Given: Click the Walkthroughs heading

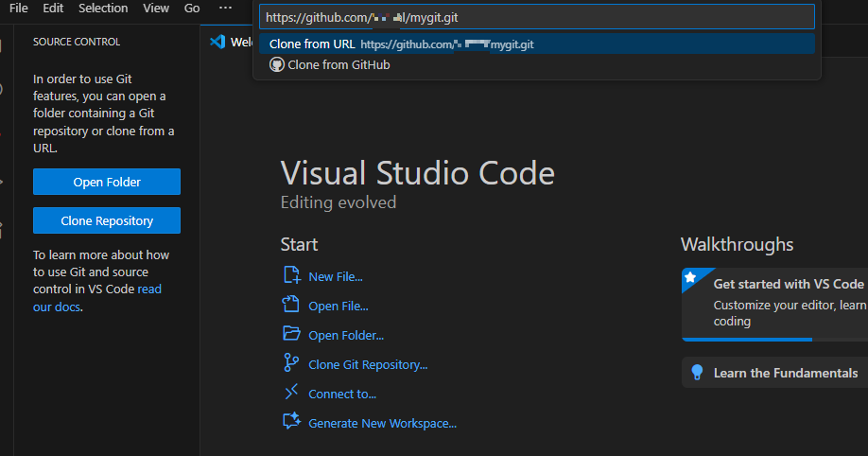Looking at the screenshot, I should (x=737, y=244).
